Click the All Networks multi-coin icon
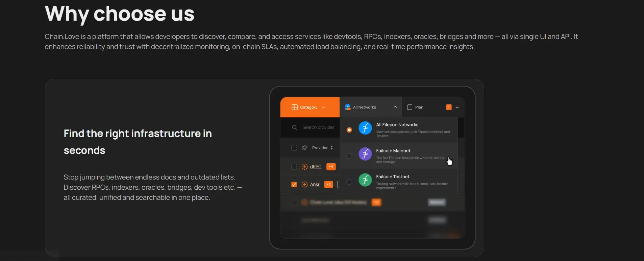 [347, 107]
